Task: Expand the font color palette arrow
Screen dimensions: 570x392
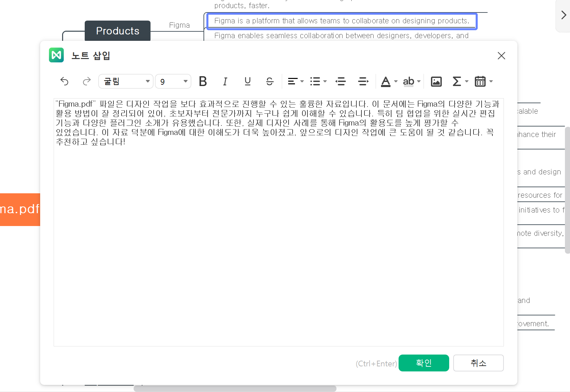Action: click(396, 81)
